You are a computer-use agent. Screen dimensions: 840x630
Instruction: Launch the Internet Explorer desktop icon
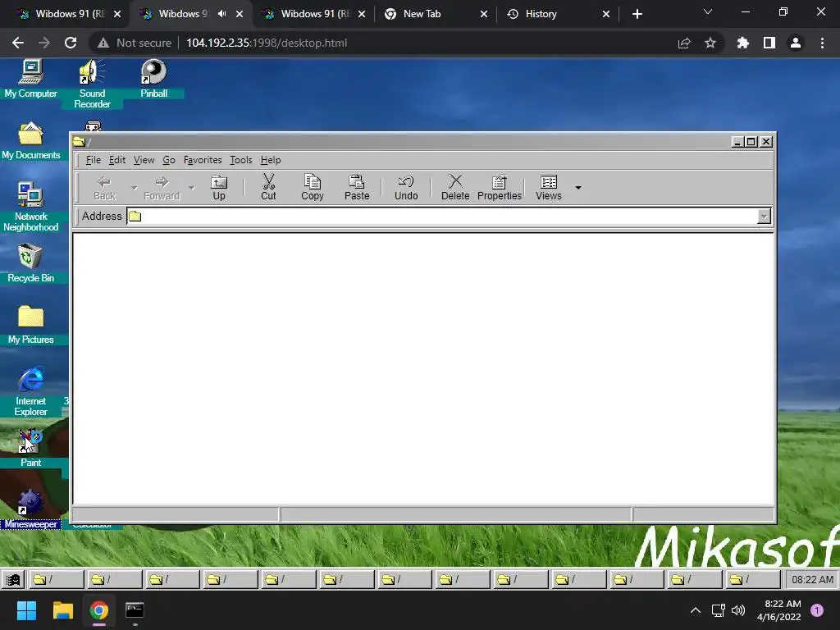[x=30, y=391]
